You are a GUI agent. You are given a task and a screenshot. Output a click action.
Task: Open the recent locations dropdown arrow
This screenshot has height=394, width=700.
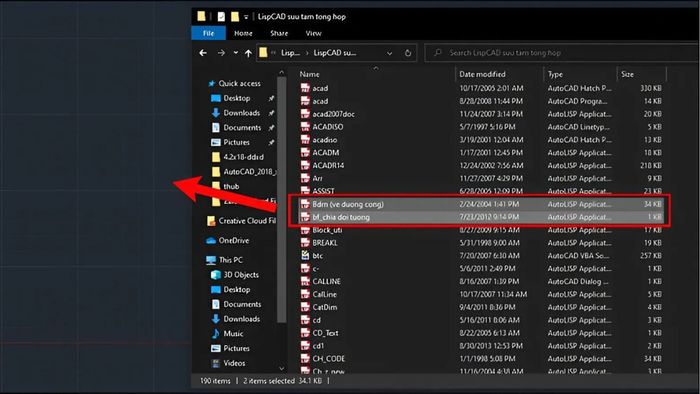tap(235, 53)
